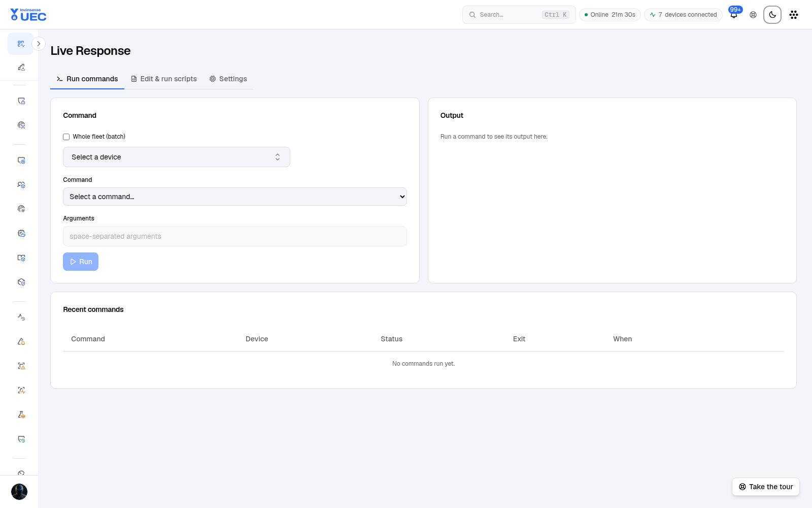Viewport: 812px width, 508px height.
Task: Open the highlighted dashboard activity icon in sidebar
Action: click(21, 44)
